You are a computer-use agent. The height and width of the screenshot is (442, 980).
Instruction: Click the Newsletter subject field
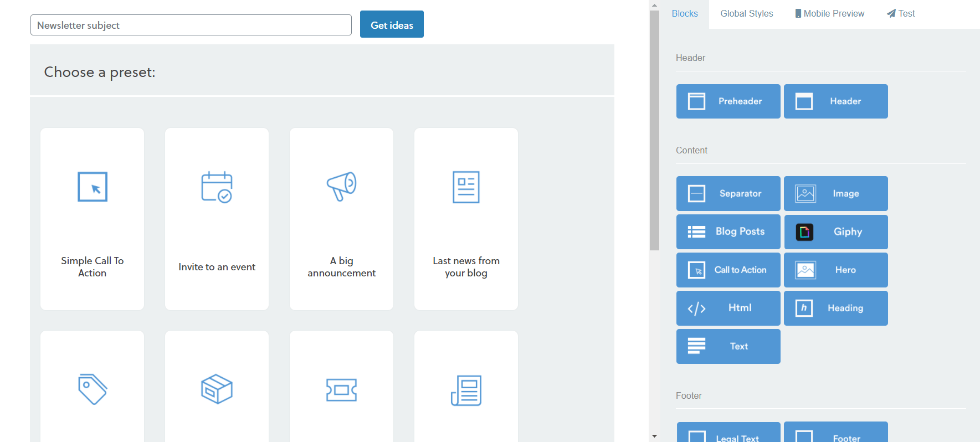[191, 25]
